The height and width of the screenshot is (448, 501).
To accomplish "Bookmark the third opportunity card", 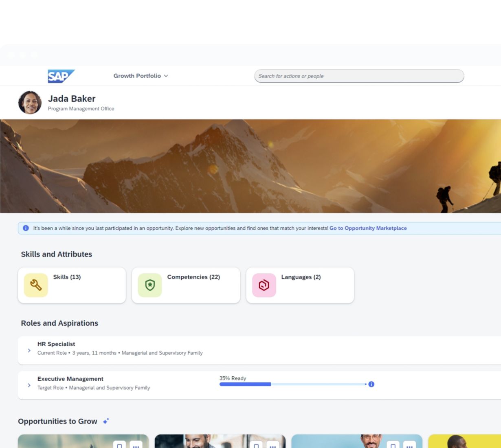I will pyautogui.click(x=393, y=445).
